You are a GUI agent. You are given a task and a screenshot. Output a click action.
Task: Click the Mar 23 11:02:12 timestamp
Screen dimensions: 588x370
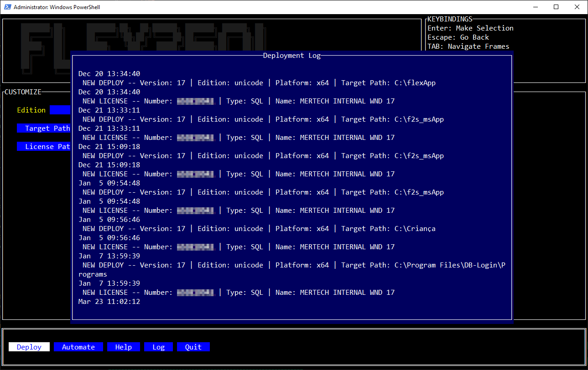[109, 302]
